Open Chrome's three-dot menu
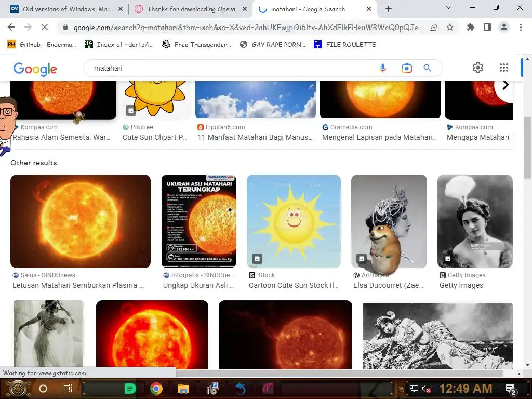 [521, 27]
